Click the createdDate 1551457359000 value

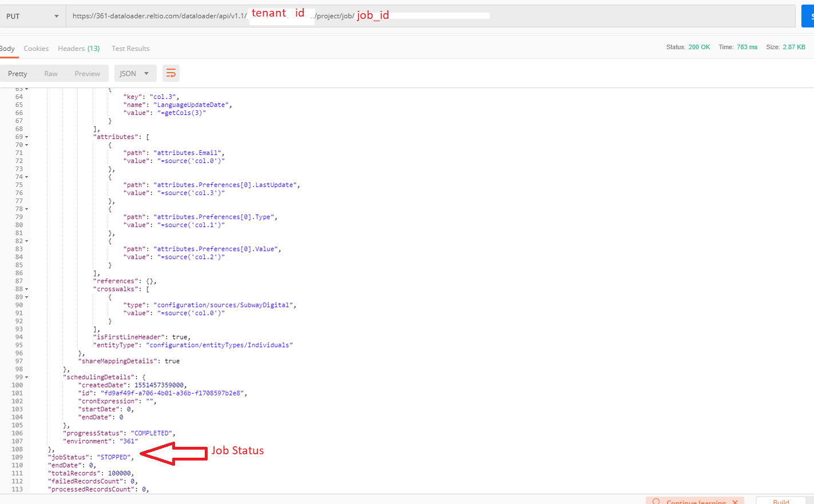tap(159, 385)
